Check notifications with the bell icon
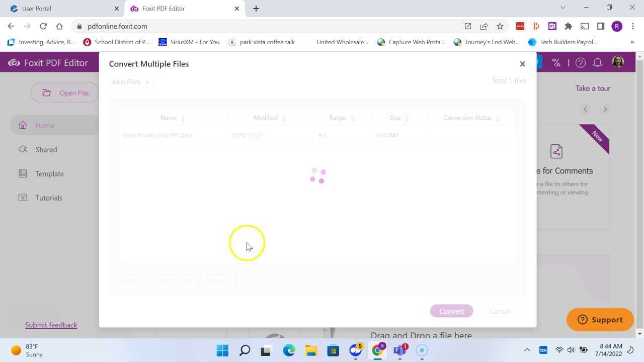Screen dimensions: 644x362 tap(597, 62)
